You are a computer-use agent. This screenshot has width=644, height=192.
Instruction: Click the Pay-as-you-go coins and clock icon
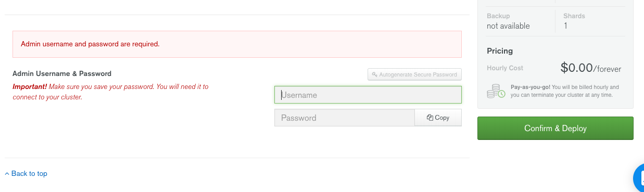496,91
